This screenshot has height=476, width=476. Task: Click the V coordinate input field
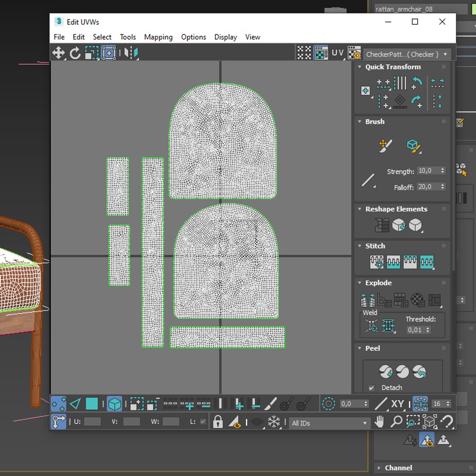click(x=132, y=422)
